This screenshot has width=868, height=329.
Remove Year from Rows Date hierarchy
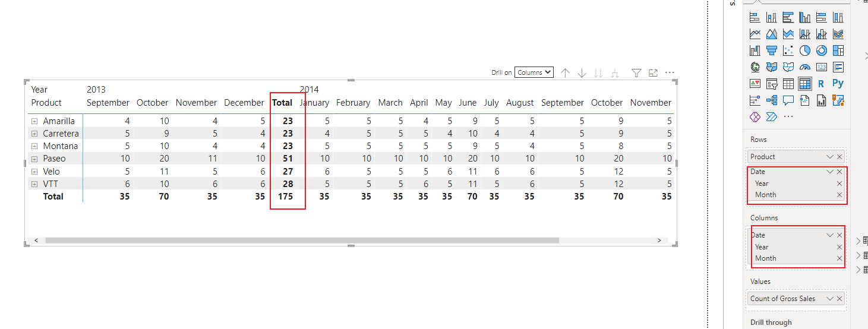839,184
